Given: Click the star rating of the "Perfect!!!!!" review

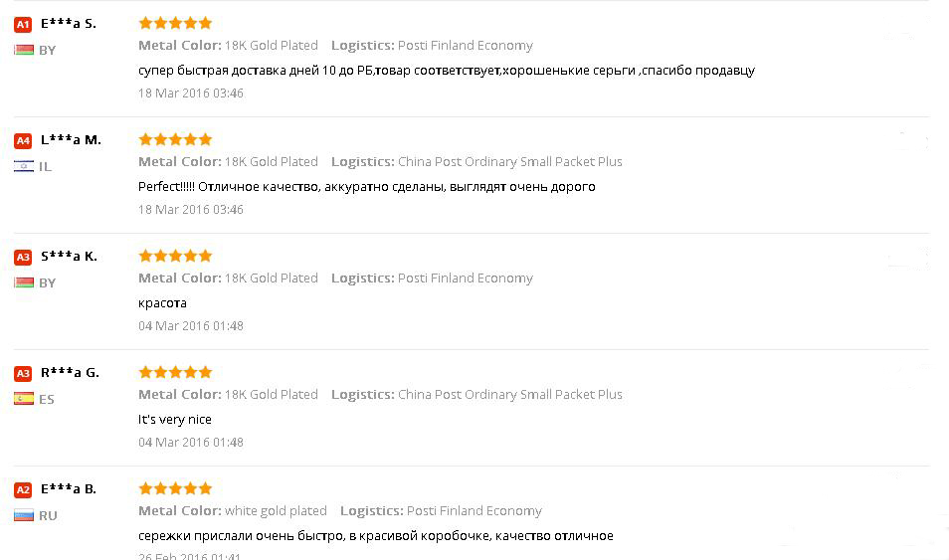Looking at the screenshot, I should pos(175,139).
